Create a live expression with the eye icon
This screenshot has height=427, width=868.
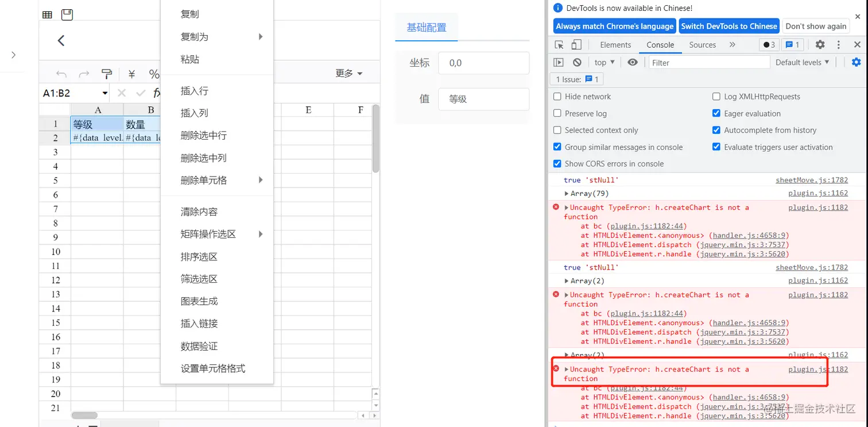pos(632,62)
